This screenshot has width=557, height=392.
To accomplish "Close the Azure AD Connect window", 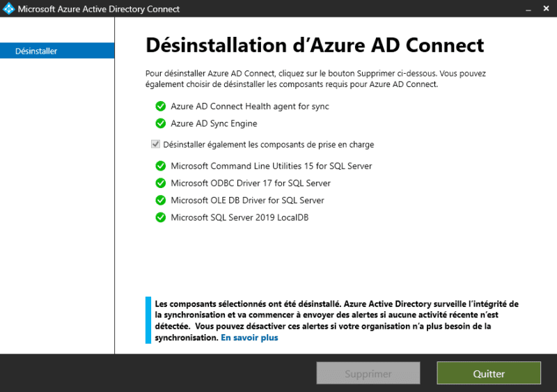I will (x=546, y=8).
